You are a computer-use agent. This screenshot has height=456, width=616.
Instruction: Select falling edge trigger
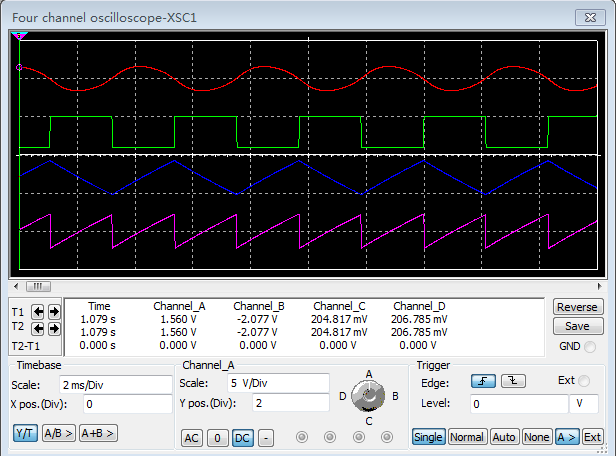point(513,381)
